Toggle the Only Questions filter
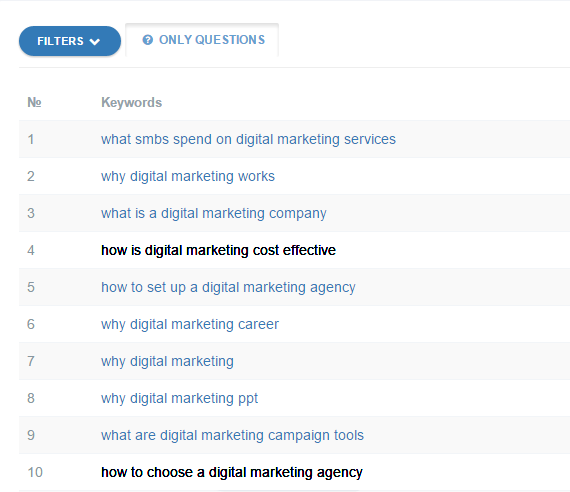The height and width of the screenshot is (492, 570). click(x=202, y=40)
